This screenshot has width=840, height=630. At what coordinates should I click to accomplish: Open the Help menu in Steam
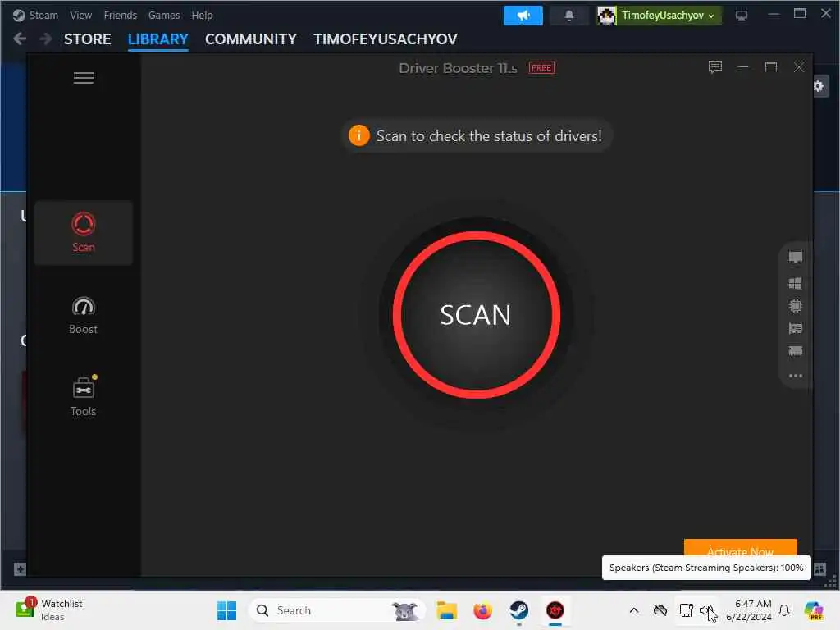click(202, 15)
